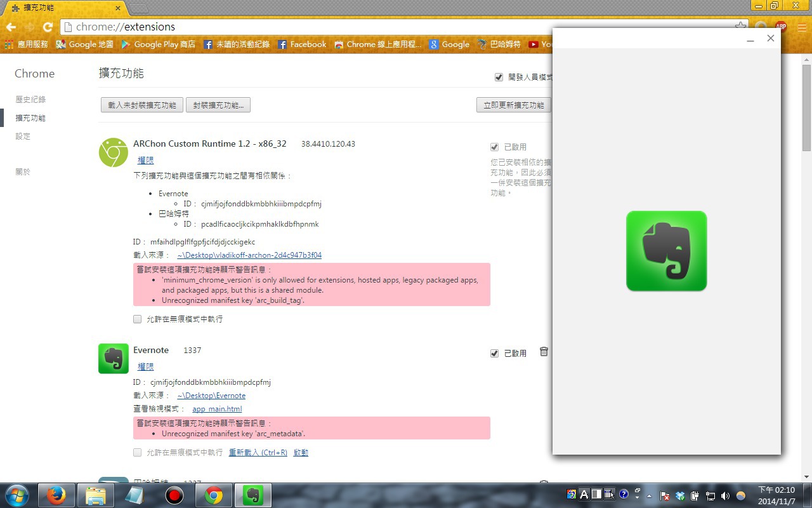Open the Google Play 商店 bookmark

[x=159, y=44]
